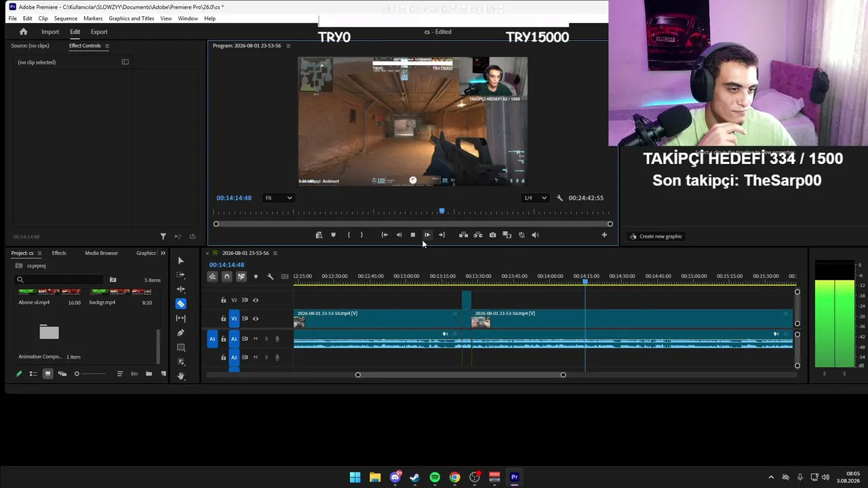The image size is (868, 488).
Task: Open the Program monitor panel menu
Action: pyautogui.click(x=288, y=46)
